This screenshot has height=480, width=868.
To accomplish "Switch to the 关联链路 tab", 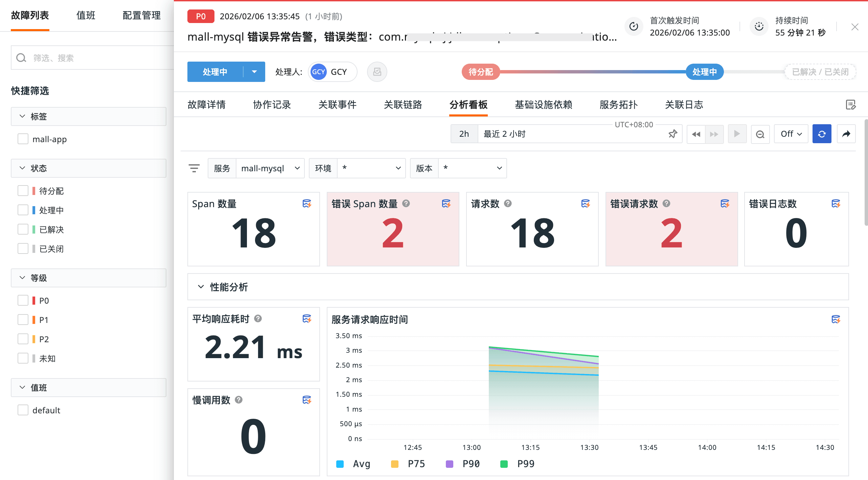I will click(x=403, y=105).
